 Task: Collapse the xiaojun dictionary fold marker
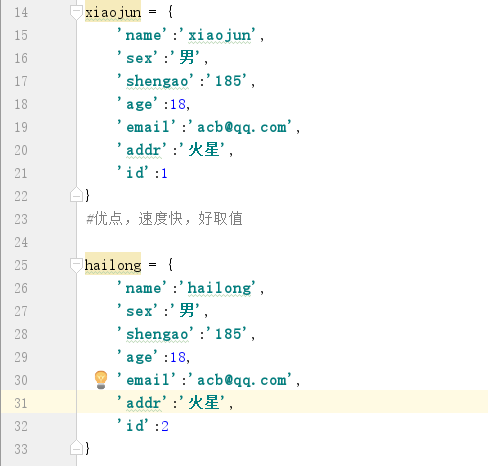tap(76, 12)
